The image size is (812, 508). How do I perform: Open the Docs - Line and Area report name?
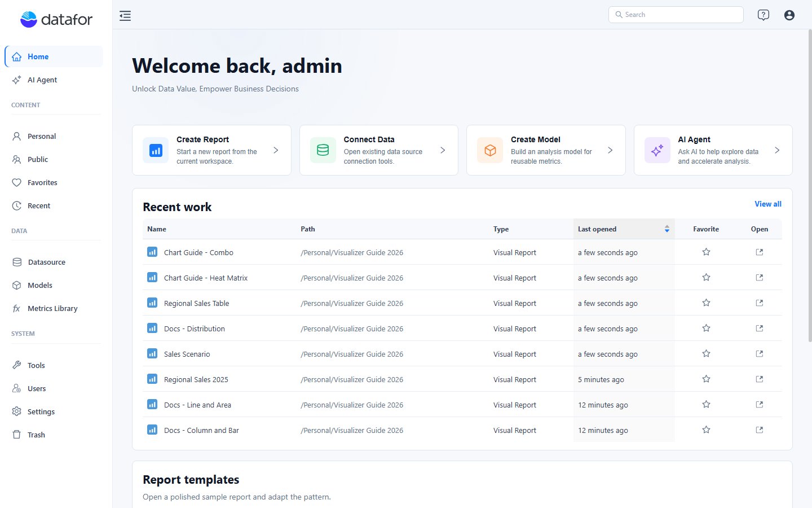pyautogui.click(x=197, y=405)
